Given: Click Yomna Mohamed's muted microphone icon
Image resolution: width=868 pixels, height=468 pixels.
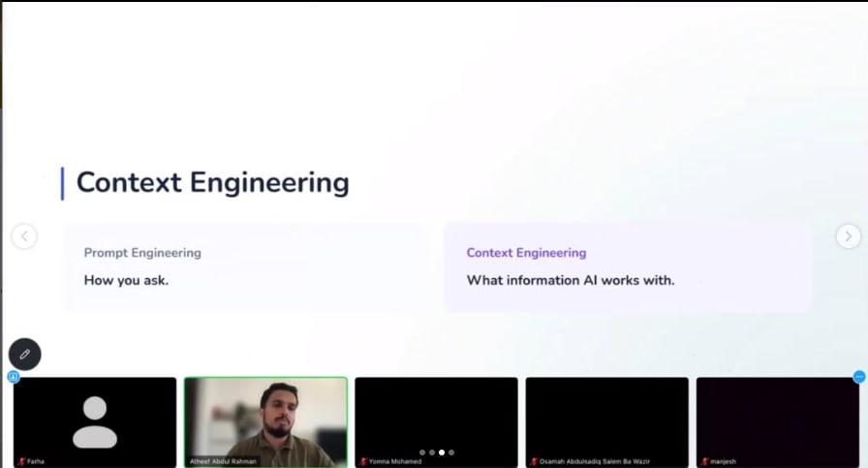Looking at the screenshot, I should click(x=363, y=461).
